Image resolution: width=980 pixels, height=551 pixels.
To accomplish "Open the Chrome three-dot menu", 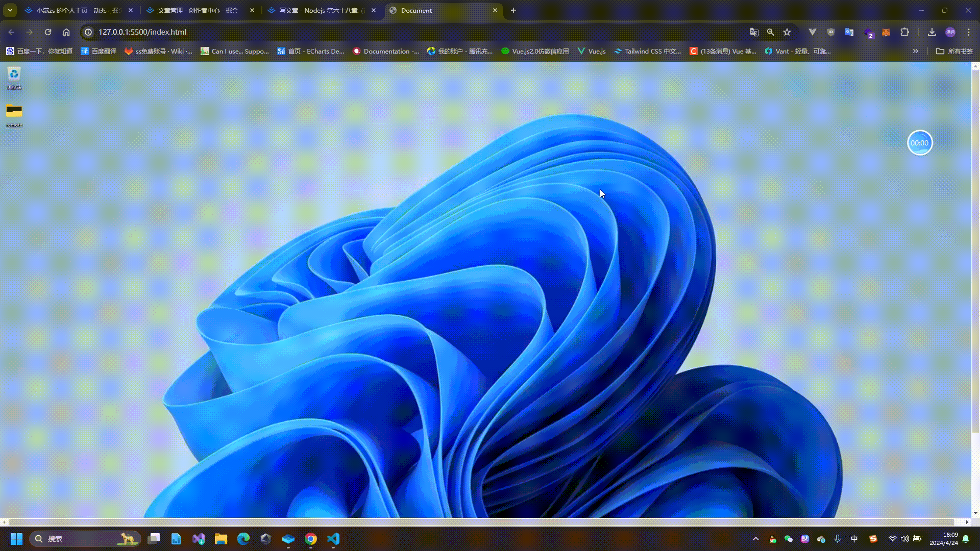I will (x=969, y=32).
